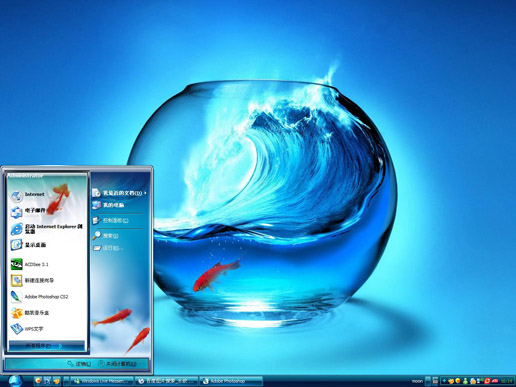The height and width of the screenshot is (387, 516).
Task: Launch Adobe Photoshop CS2 from Start menu
Action: click(47, 296)
